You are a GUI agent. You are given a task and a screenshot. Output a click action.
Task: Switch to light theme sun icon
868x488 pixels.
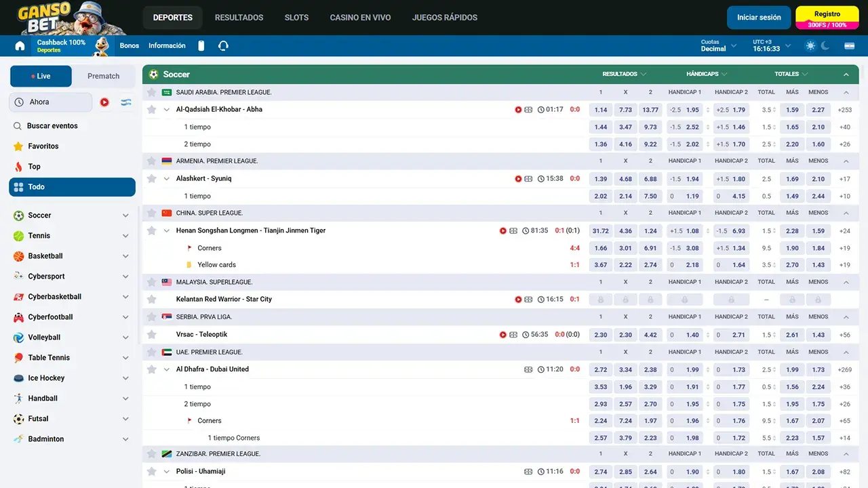click(x=810, y=46)
